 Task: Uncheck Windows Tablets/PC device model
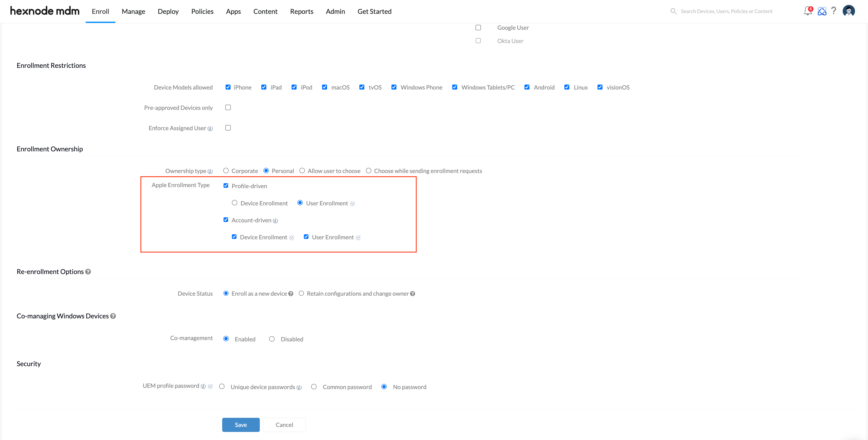(455, 87)
